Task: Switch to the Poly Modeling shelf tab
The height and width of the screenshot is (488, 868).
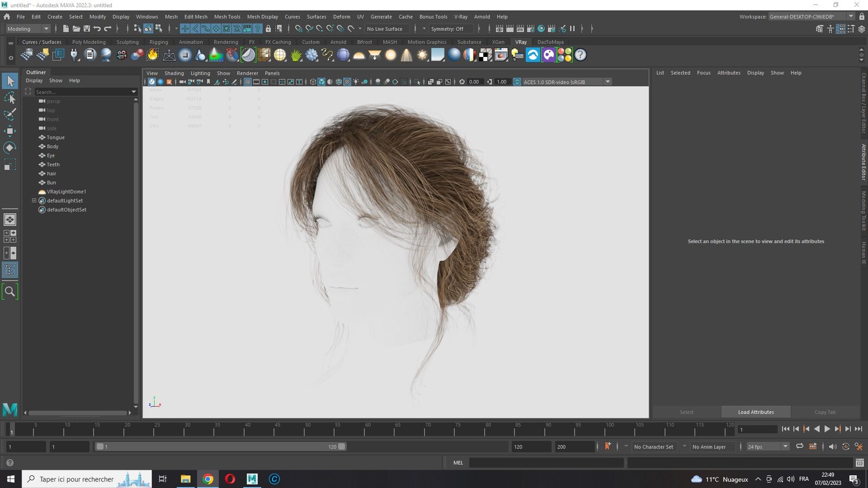Action: pyautogui.click(x=89, y=42)
